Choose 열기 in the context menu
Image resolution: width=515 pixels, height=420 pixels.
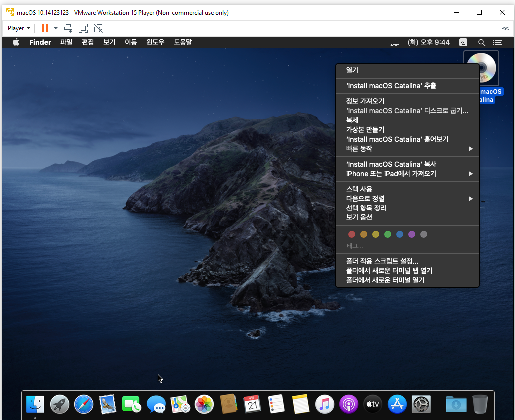407,70
